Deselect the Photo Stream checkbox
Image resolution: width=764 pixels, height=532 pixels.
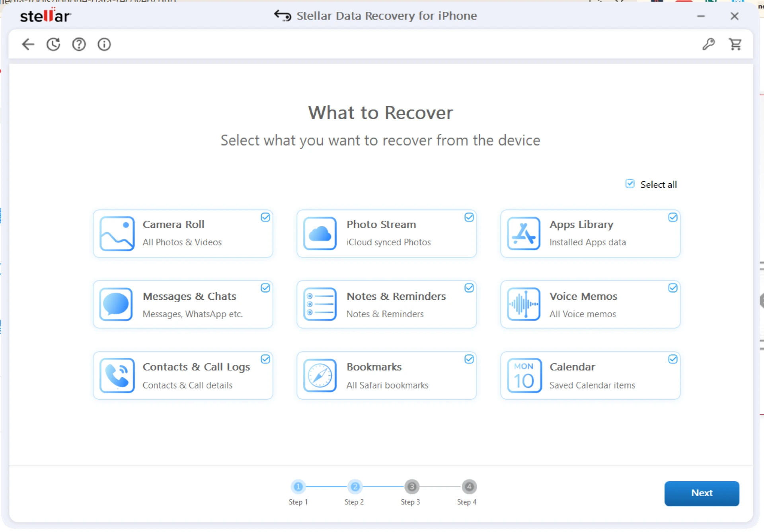(469, 217)
